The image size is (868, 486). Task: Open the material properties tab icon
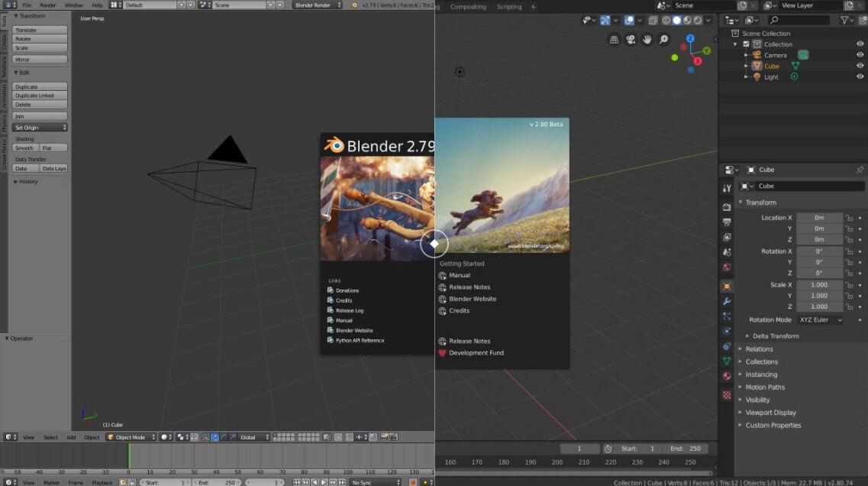727,376
